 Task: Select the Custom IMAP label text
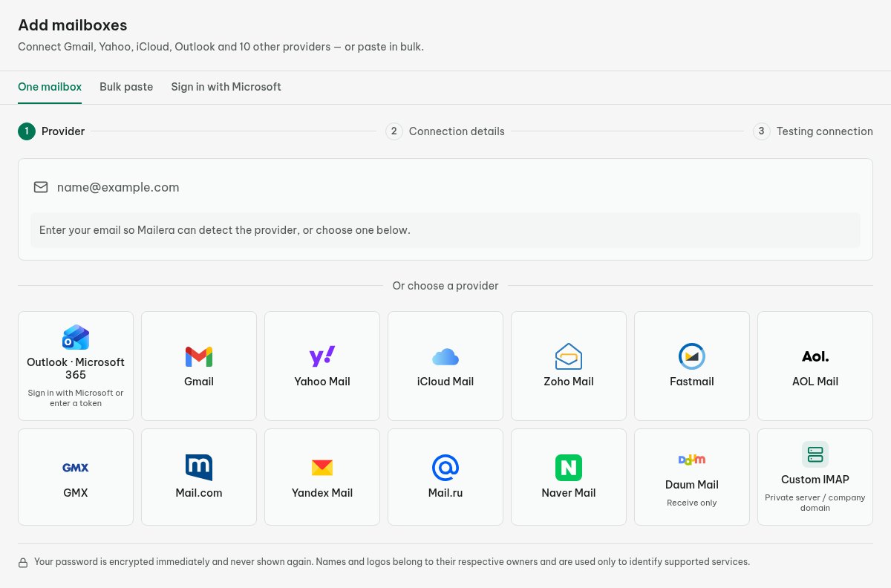815,480
